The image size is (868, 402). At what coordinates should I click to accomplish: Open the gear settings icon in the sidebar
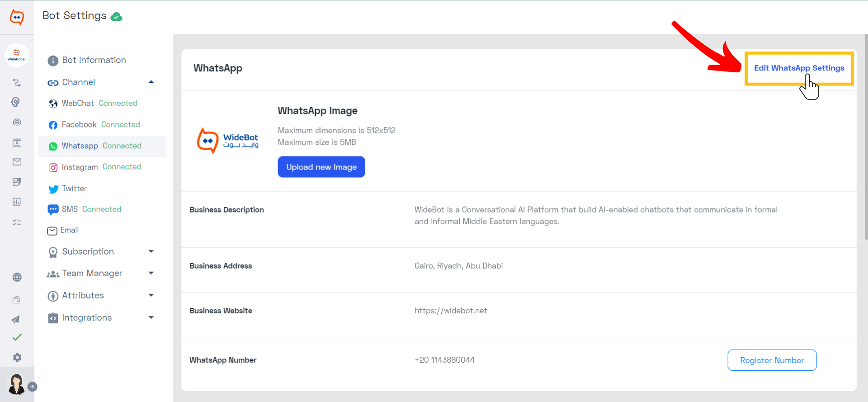click(x=17, y=357)
